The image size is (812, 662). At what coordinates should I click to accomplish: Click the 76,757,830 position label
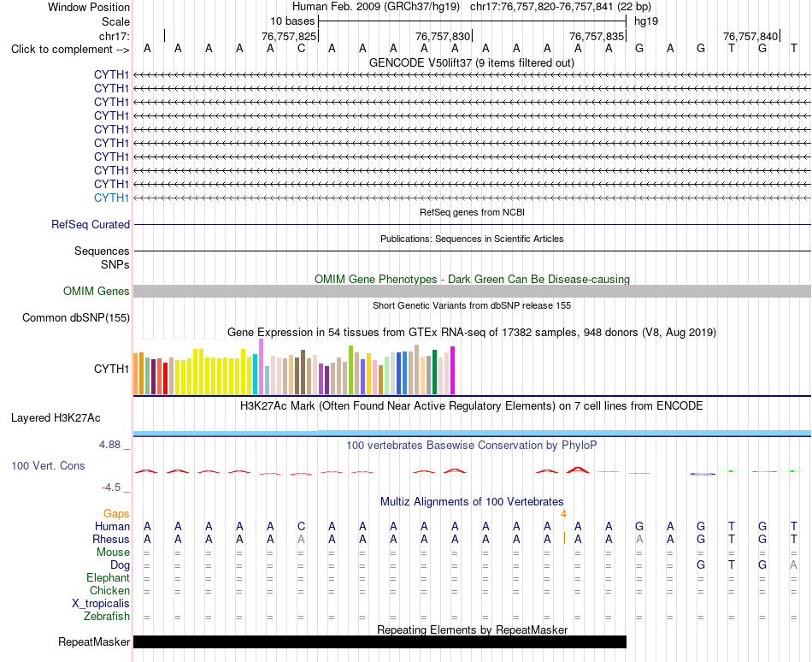point(443,36)
